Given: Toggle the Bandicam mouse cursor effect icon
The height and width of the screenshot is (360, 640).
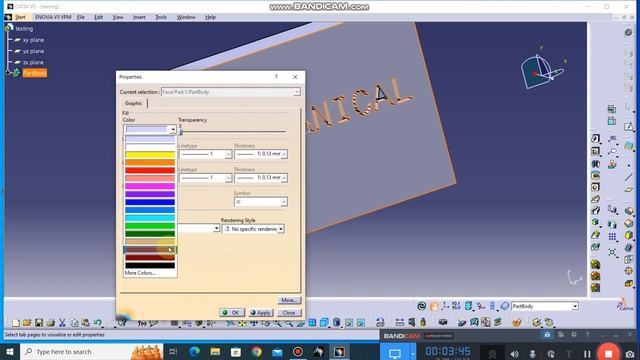Looking at the screenshot, I should pyautogui.click(x=551, y=354).
